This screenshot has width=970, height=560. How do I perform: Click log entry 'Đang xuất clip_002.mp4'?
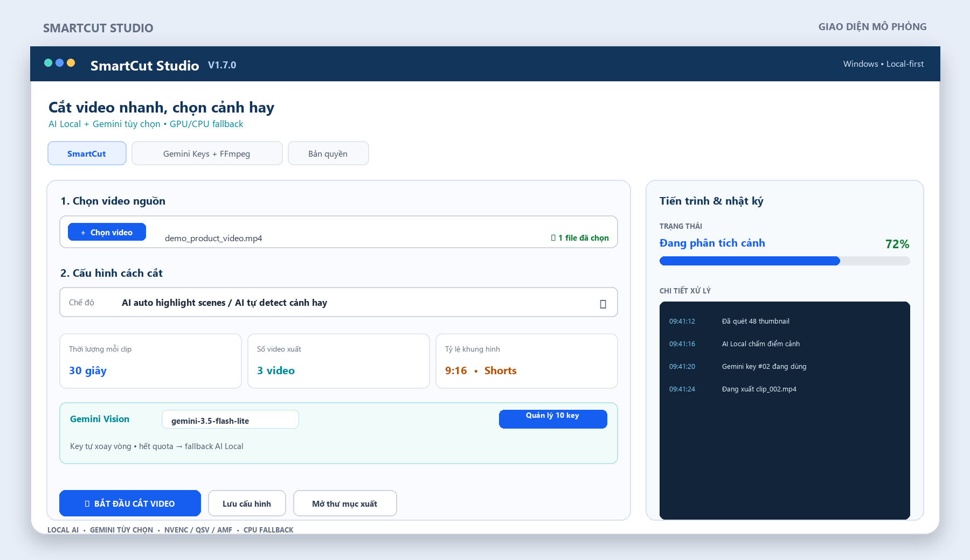[x=759, y=389]
